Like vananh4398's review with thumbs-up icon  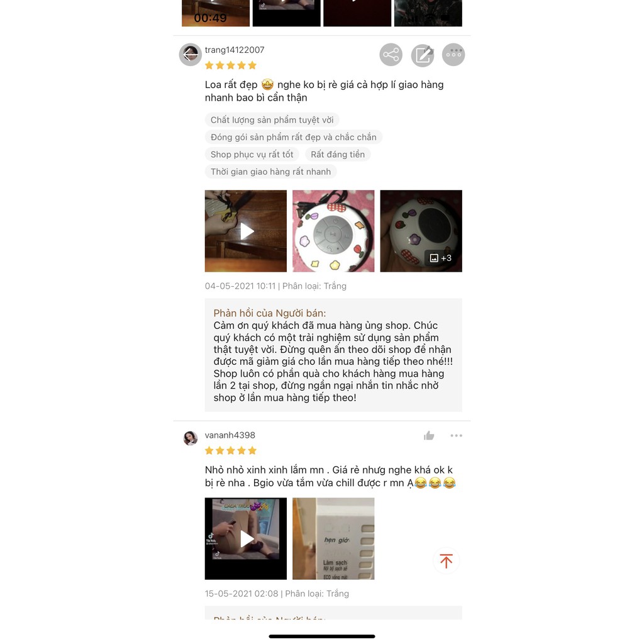click(429, 435)
